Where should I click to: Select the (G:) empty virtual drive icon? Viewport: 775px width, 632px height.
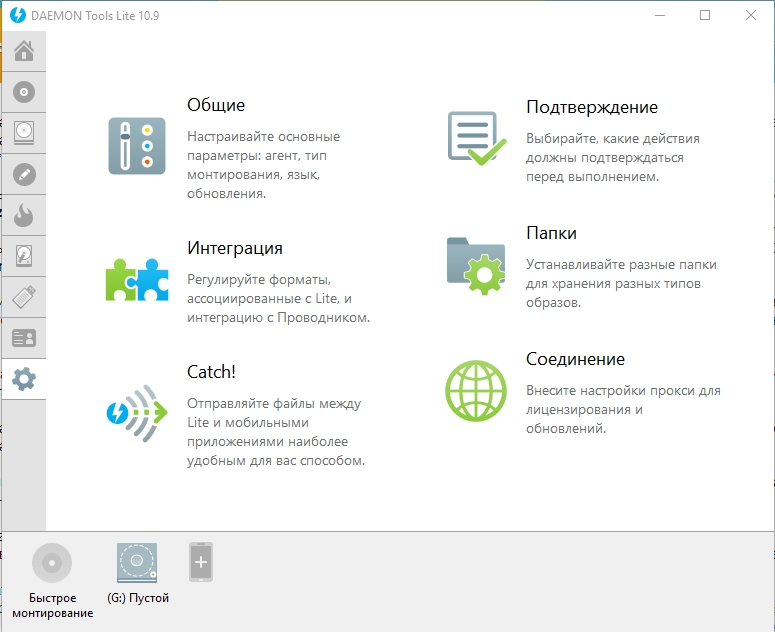coord(137,563)
